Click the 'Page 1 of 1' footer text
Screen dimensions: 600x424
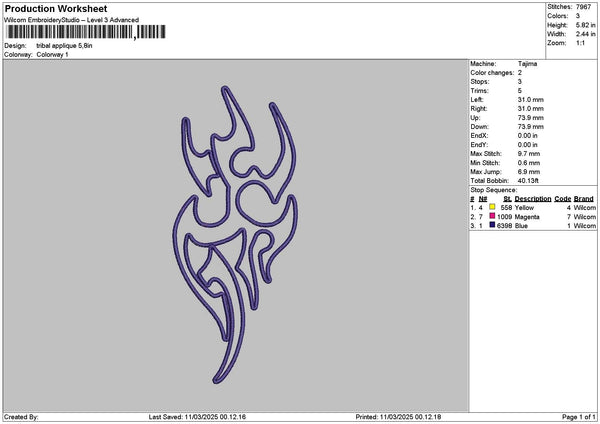(x=579, y=417)
